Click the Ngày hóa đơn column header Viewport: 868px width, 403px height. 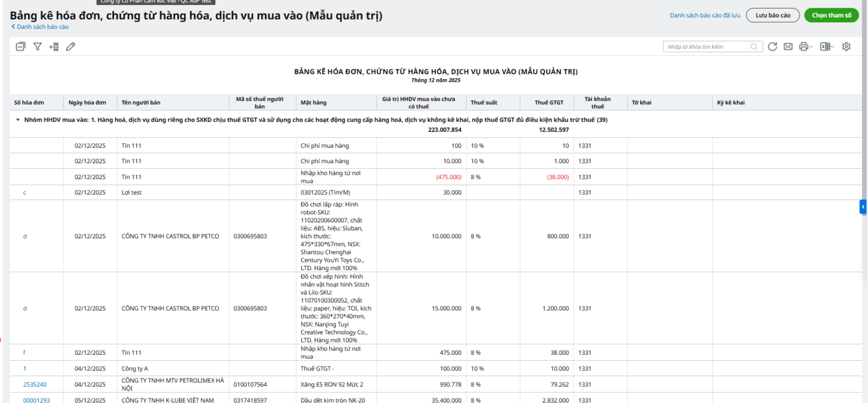pyautogui.click(x=87, y=103)
